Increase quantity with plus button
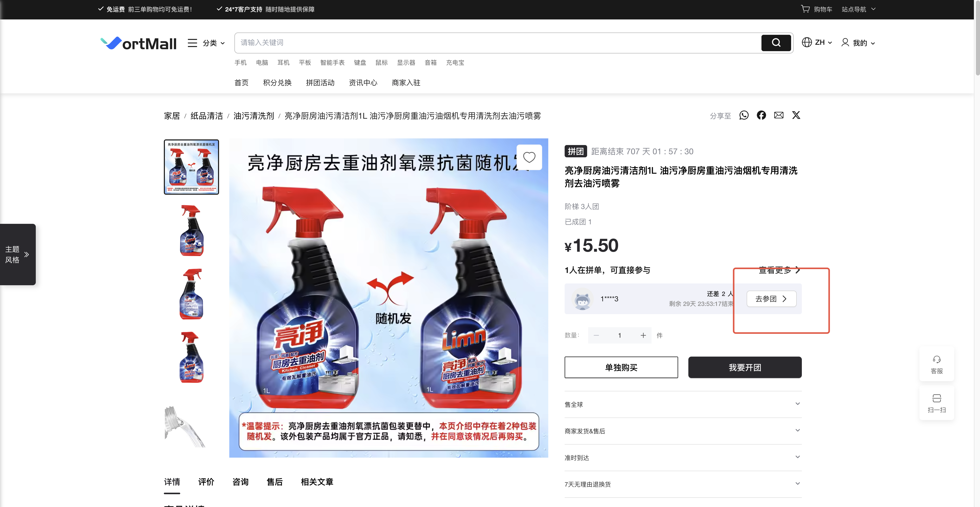 pos(643,335)
